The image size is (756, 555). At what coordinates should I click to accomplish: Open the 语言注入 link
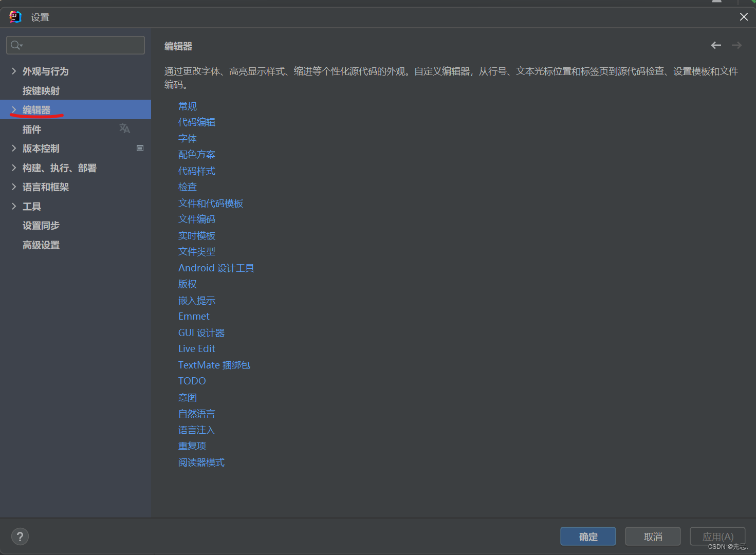(197, 430)
